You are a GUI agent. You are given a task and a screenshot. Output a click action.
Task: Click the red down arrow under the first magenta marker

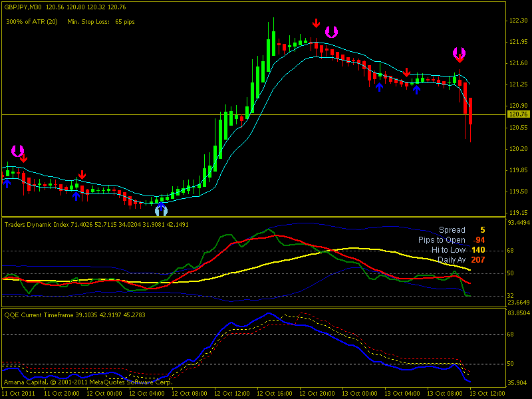24,158
